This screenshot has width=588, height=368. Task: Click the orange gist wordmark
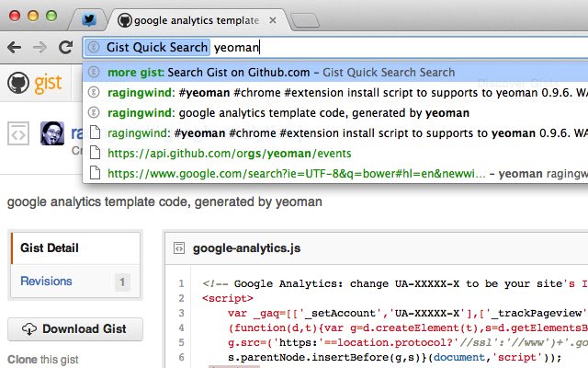(48, 84)
